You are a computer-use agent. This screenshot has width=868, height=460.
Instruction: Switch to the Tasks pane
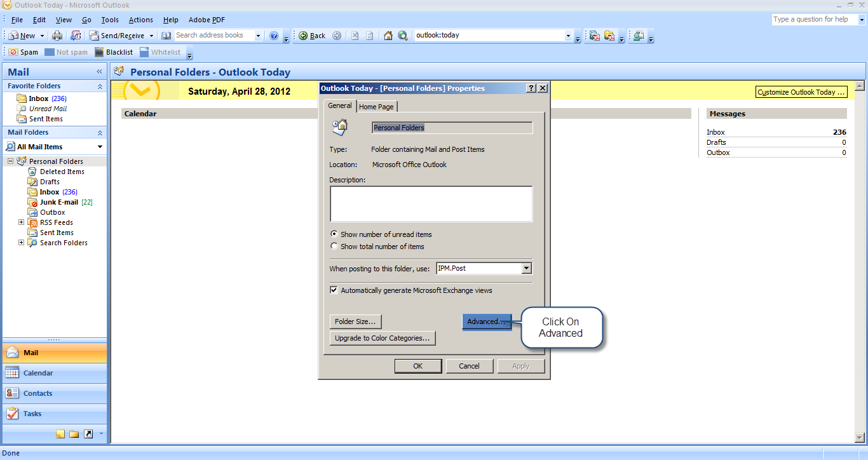pos(55,414)
